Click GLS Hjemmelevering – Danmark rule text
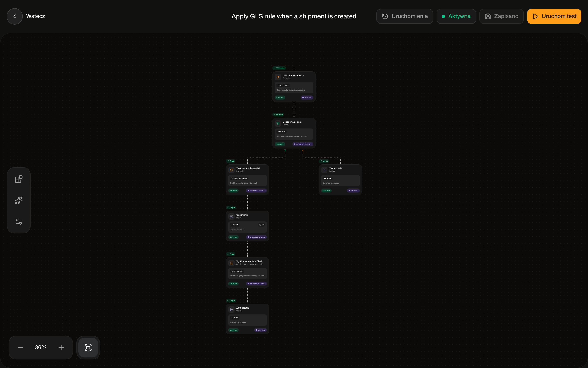The image size is (588, 368). [243, 183]
